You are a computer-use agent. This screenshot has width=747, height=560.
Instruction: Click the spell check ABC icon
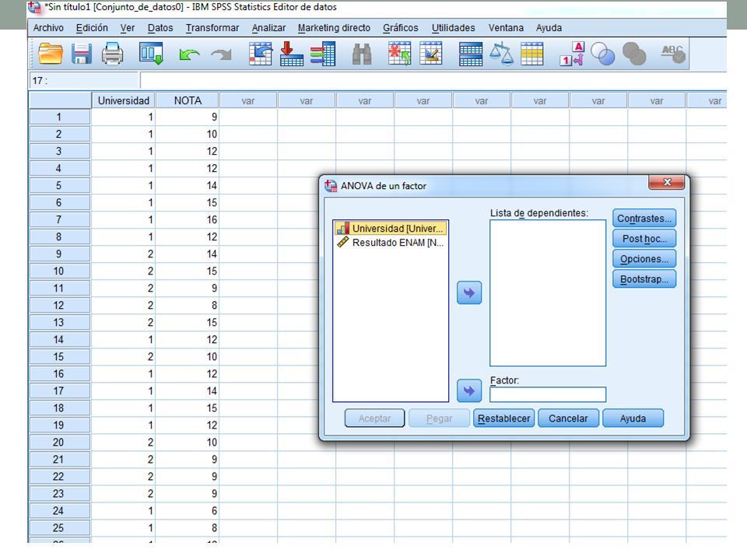672,54
